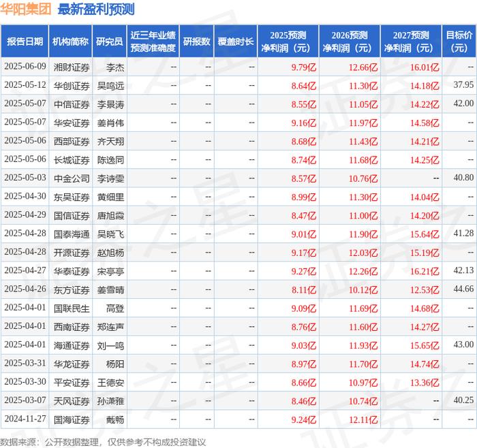Click date cell 2025-05-03

pyautogui.click(x=25, y=178)
